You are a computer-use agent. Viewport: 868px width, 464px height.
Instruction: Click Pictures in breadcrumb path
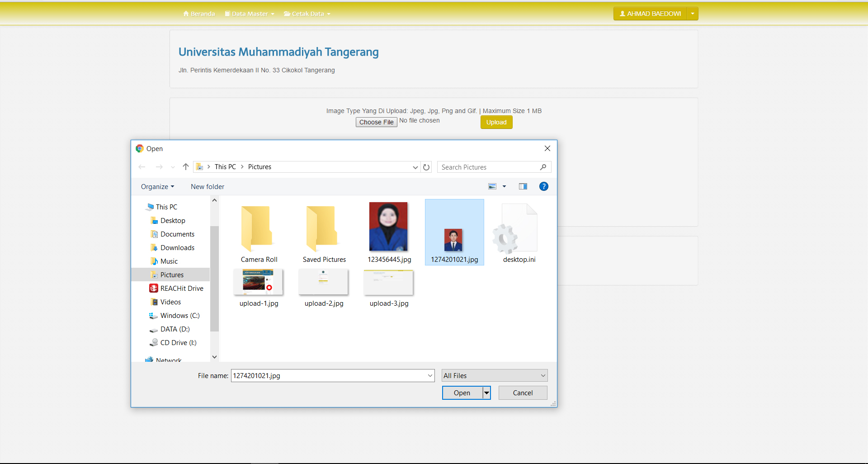[259, 167]
